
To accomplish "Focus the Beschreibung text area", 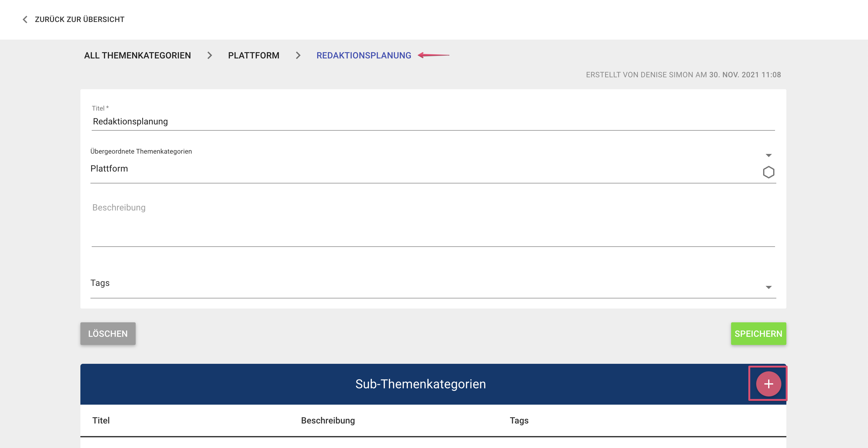I will tap(433, 223).
